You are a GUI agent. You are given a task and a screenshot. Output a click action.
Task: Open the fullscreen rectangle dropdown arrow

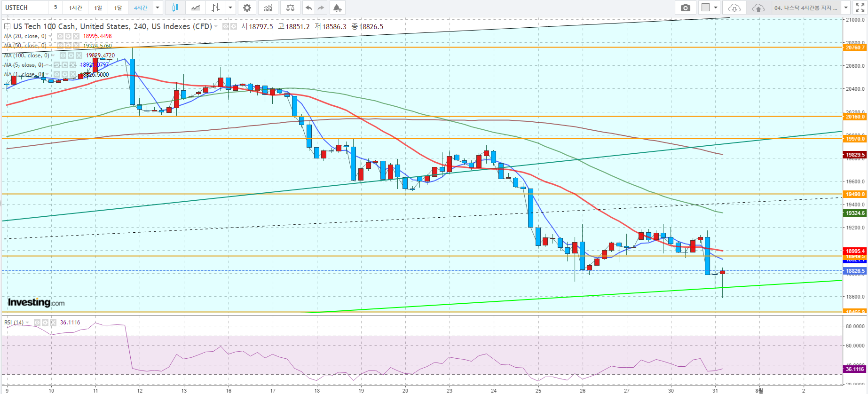pos(716,8)
